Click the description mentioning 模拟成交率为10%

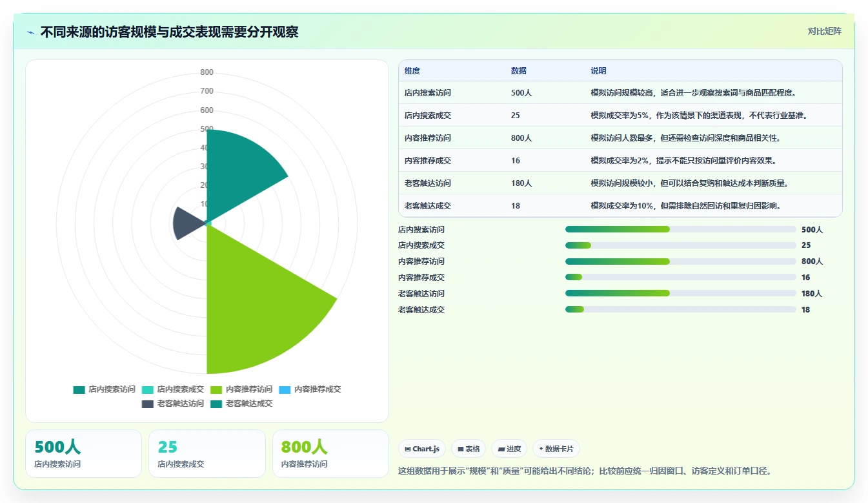[x=686, y=205]
